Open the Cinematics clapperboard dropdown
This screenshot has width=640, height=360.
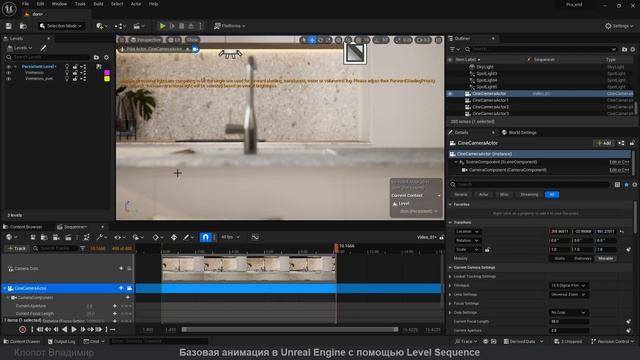[x=139, y=26]
